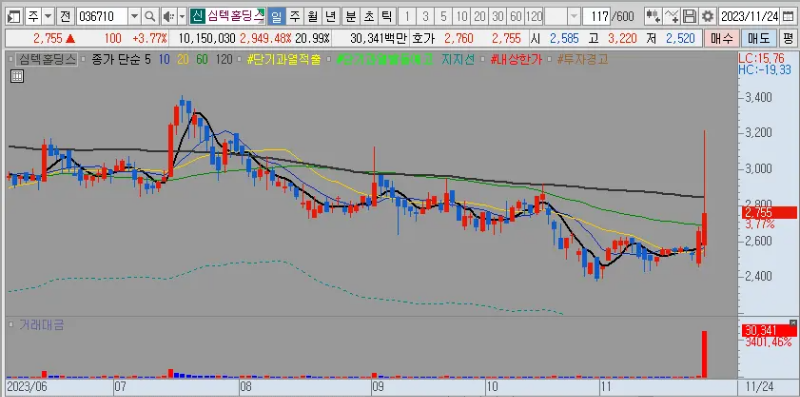
Task: Open the calendar date picker icon
Action: [788, 17]
